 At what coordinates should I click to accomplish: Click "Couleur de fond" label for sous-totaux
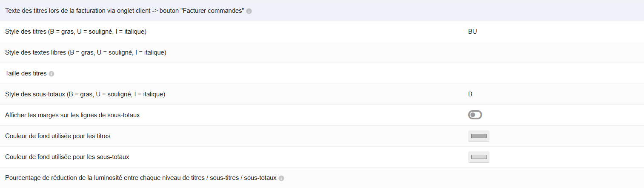tap(67, 157)
